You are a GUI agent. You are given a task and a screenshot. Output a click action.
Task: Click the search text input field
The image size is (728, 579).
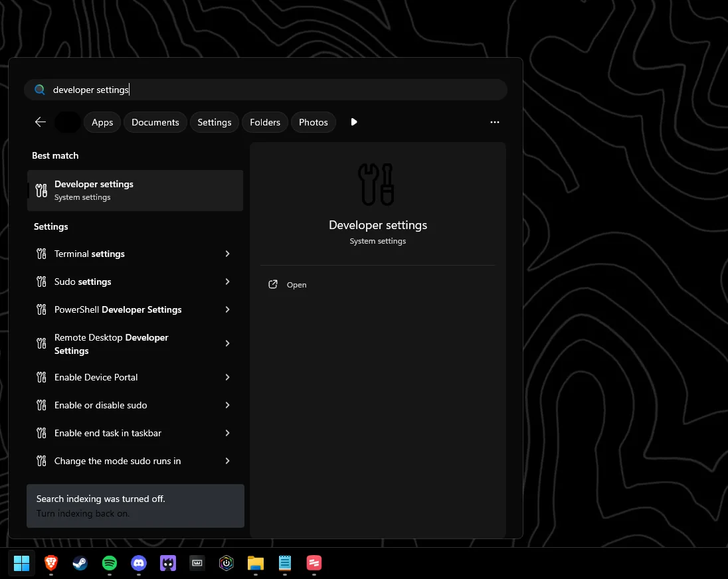point(266,90)
